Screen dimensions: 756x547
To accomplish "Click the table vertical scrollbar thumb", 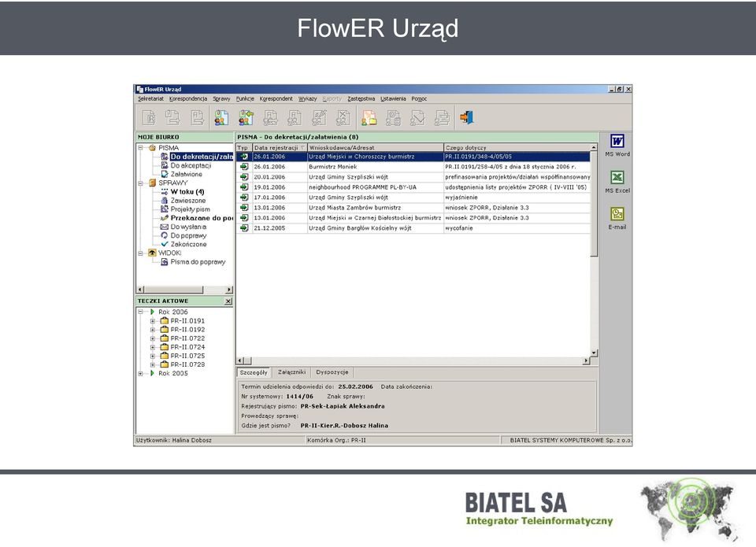I will [x=594, y=203].
